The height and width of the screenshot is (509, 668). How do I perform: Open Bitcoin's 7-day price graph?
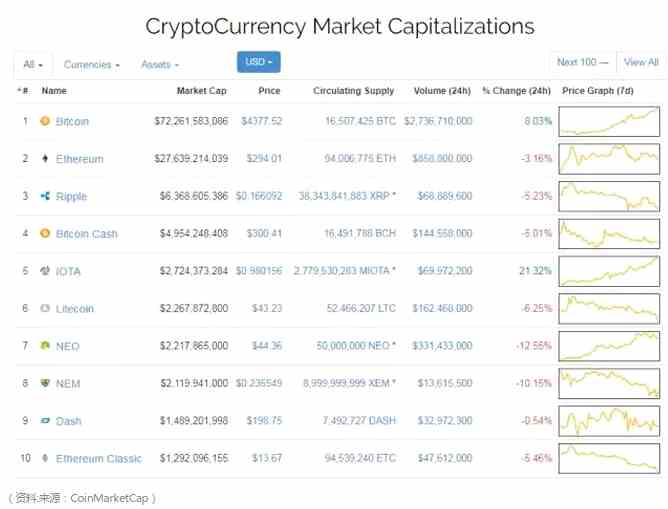(609, 121)
